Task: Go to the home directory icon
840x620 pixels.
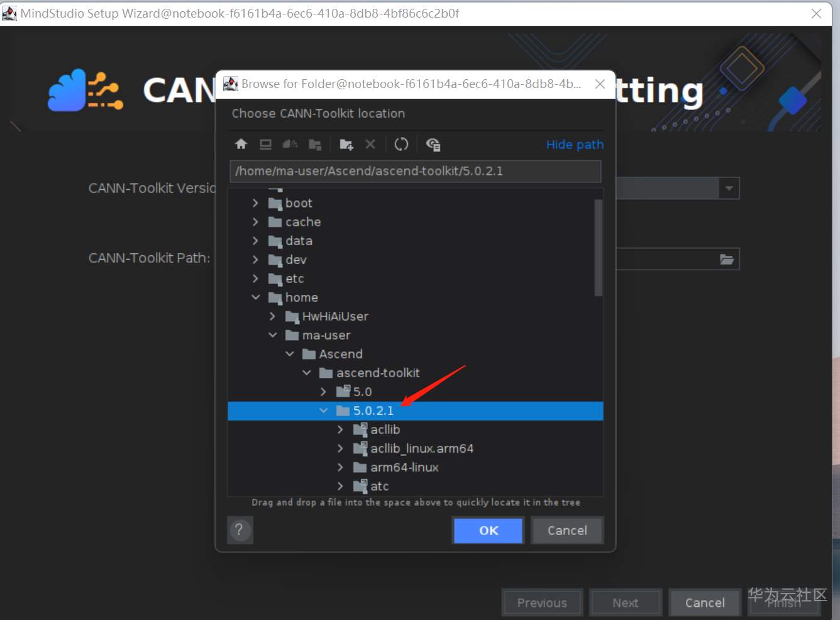Action: point(241,144)
